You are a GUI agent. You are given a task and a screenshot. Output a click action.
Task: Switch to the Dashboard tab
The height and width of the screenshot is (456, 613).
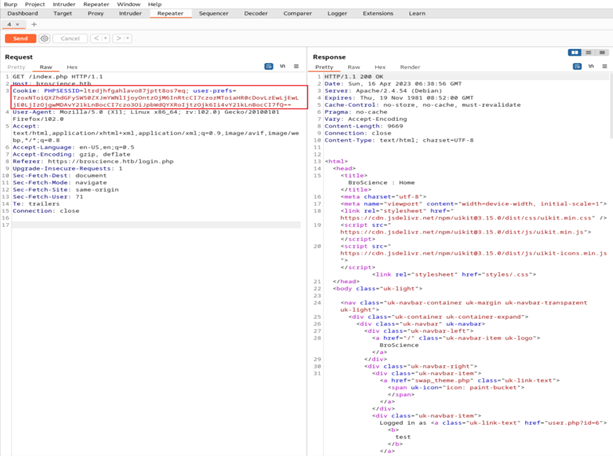click(23, 13)
